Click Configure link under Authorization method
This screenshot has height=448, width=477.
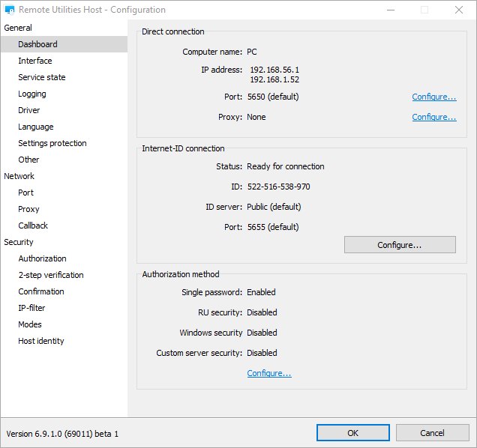(269, 373)
